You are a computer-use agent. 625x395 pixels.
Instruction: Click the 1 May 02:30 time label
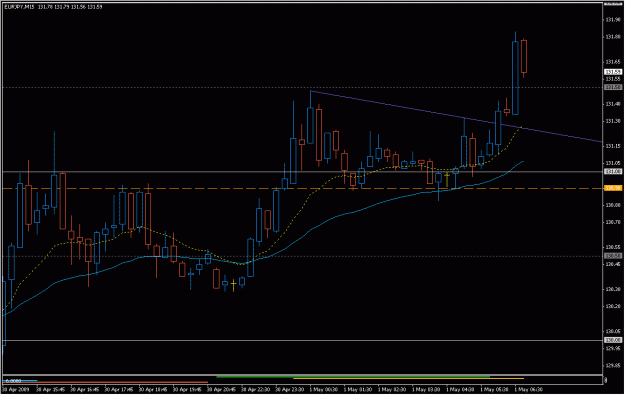(x=392, y=389)
